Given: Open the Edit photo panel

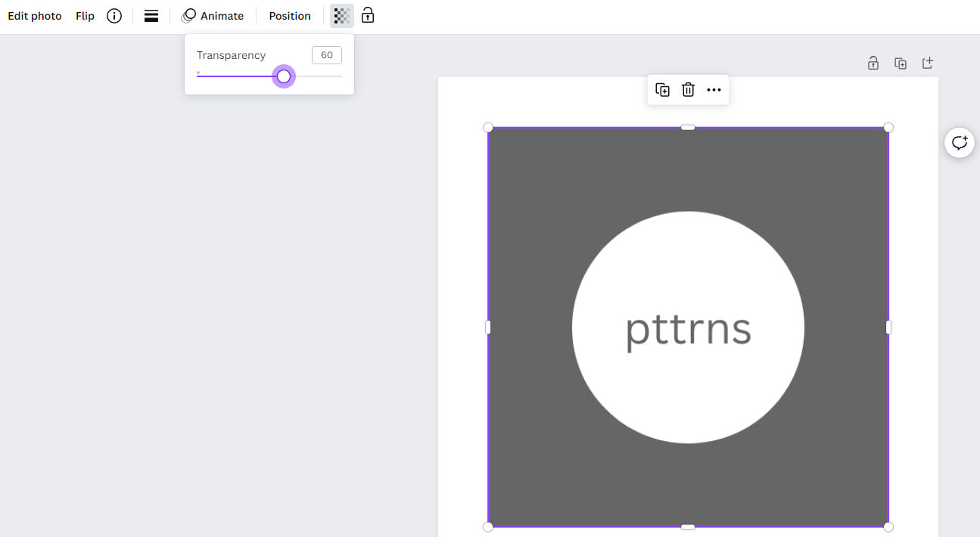Looking at the screenshot, I should [x=35, y=16].
